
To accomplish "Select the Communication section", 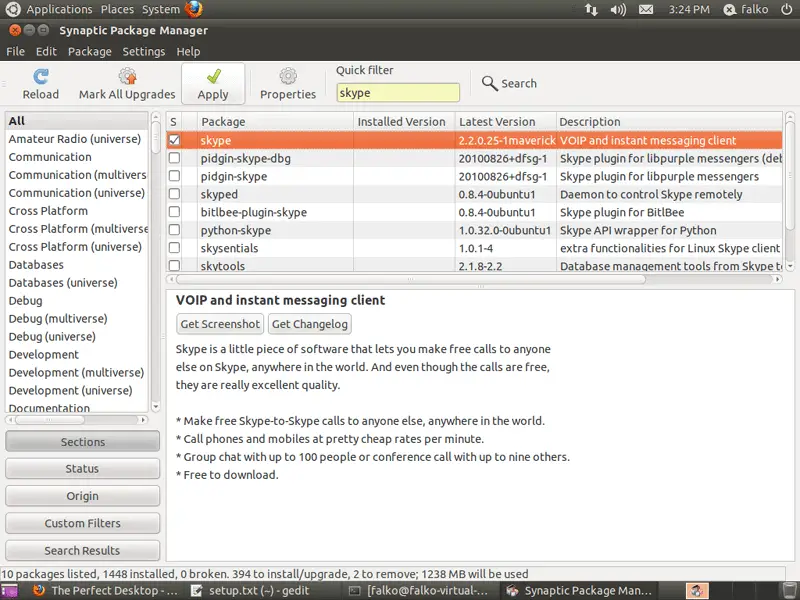I will 77,157.
